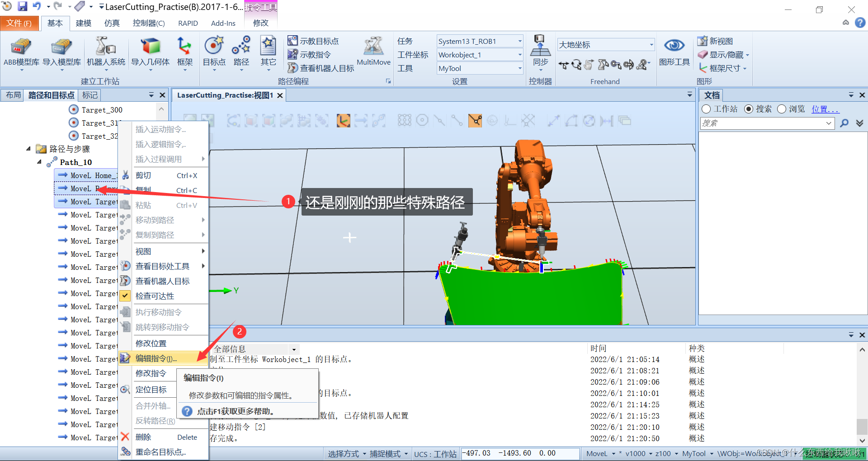
Task: Click the 同步 synchronize icon
Action: pyautogui.click(x=540, y=52)
